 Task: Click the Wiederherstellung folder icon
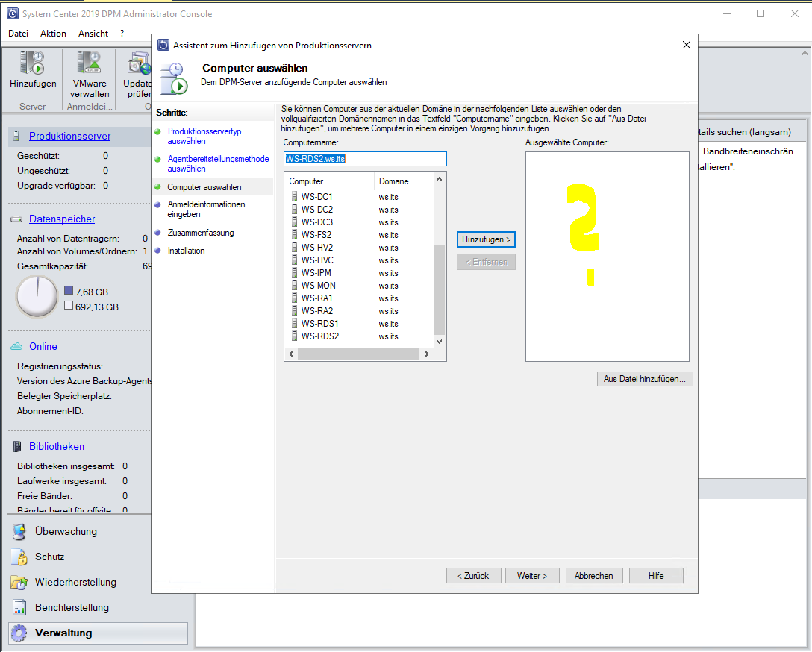[19, 582]
